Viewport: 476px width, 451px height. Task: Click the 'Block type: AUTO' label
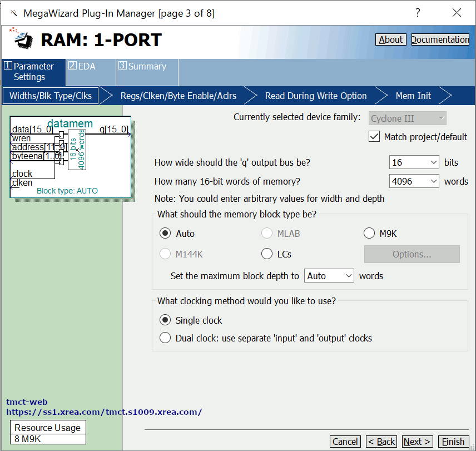coord(67,191)
